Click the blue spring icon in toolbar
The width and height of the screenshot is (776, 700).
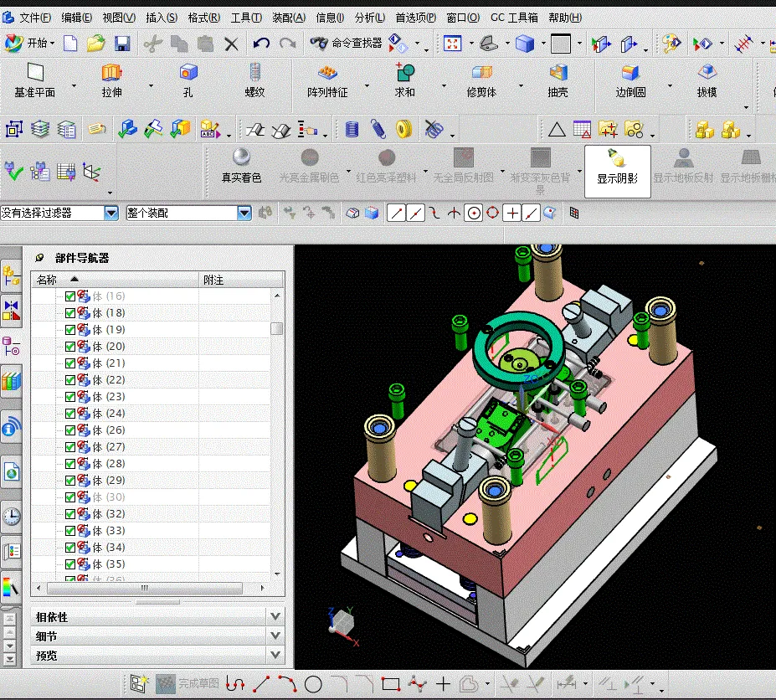(x=378, y=130)
